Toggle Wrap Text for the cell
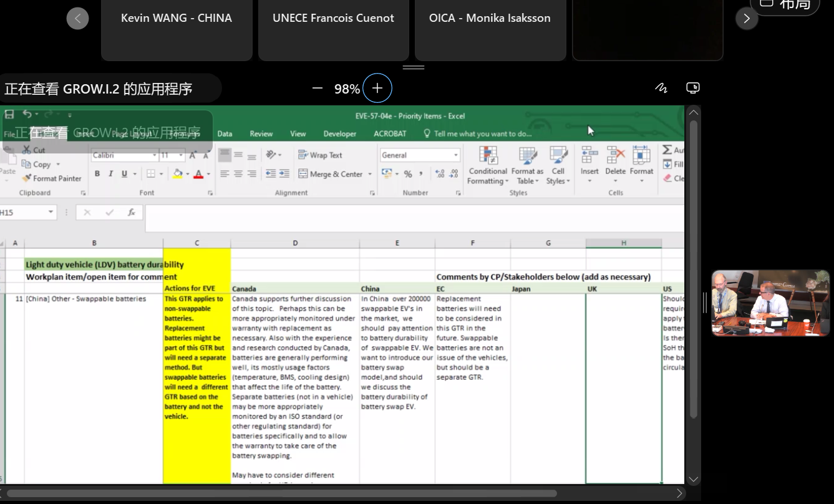 320,155
